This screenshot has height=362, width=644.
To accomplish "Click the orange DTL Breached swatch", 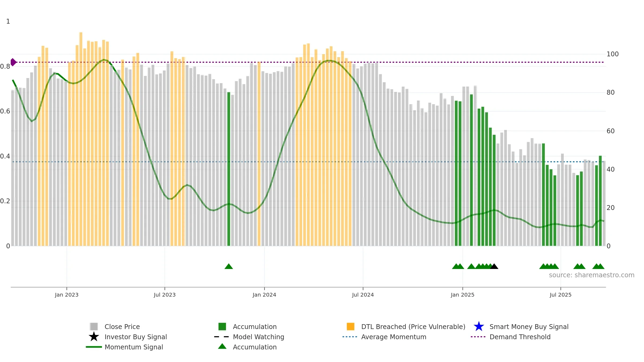I will coord(350,327).
